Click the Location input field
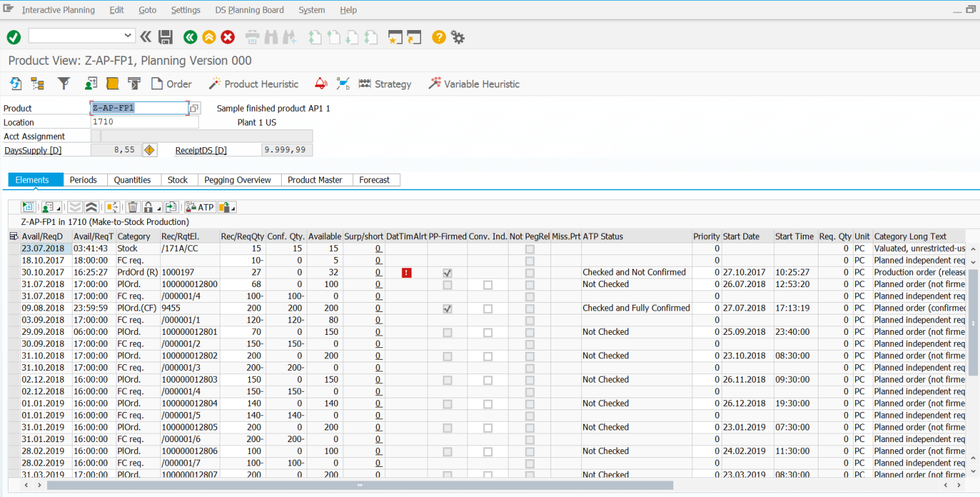980x497 pixels. coord(144,122)
